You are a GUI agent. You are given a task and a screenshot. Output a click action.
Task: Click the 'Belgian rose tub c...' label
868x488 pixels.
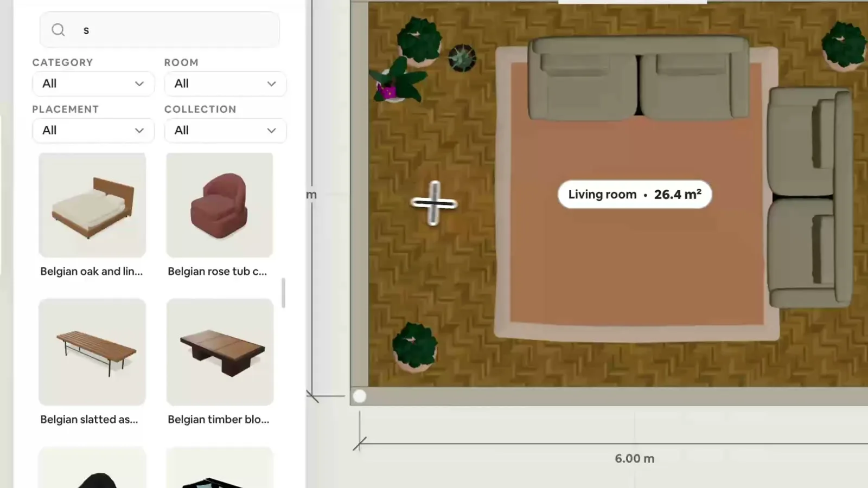point(217,271)
